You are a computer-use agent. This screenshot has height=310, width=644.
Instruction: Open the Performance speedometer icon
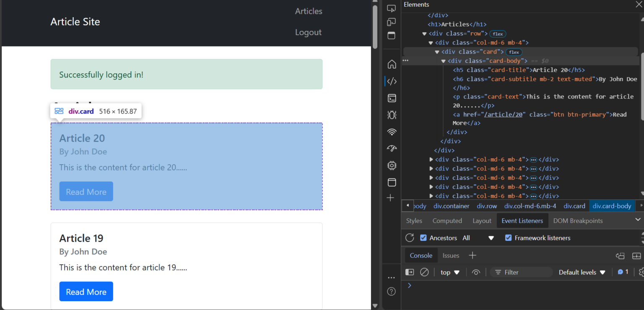391,148
